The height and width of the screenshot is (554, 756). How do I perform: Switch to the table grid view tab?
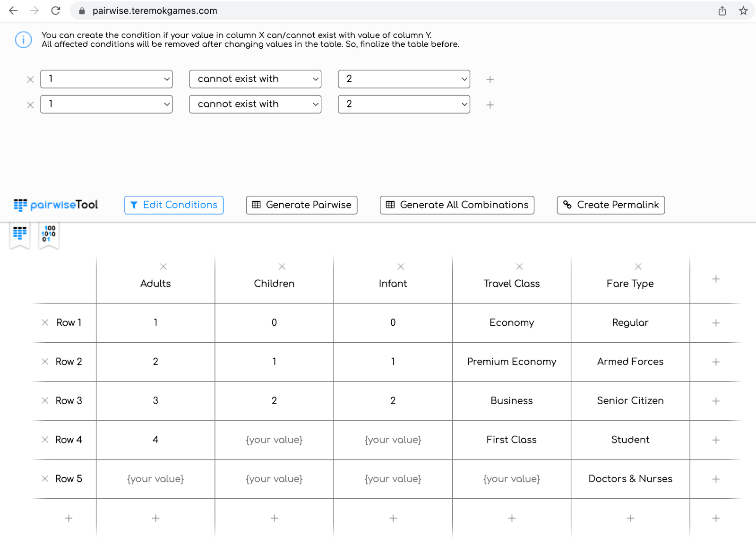[x=20, y=235]
